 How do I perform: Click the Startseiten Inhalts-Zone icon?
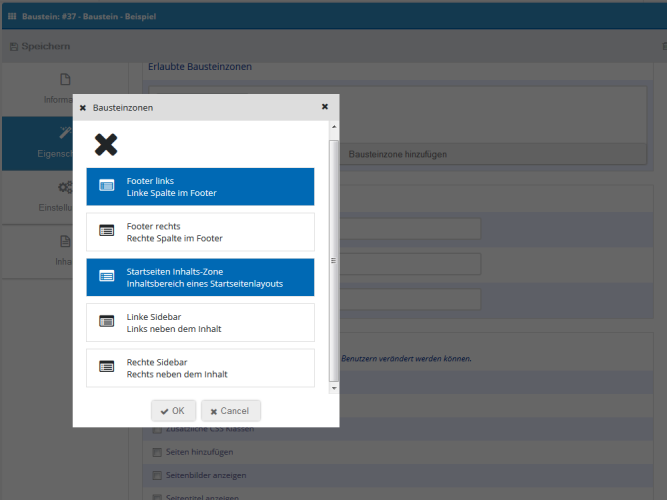pyautogui.click(x=107, y=277)
